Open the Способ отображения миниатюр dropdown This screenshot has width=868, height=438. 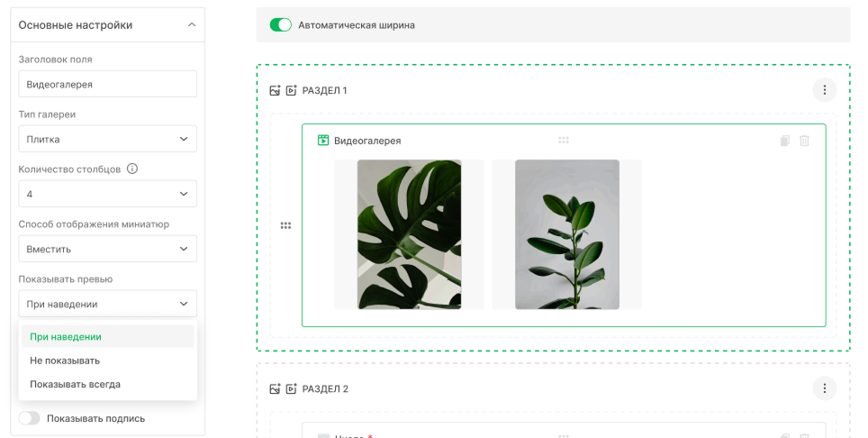click(x=107, y=249)
